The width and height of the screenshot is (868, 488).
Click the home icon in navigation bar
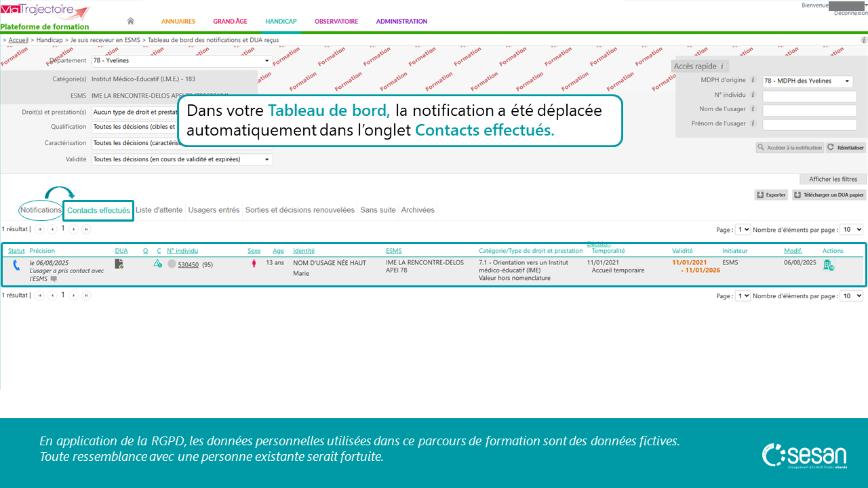click(130, 21)
